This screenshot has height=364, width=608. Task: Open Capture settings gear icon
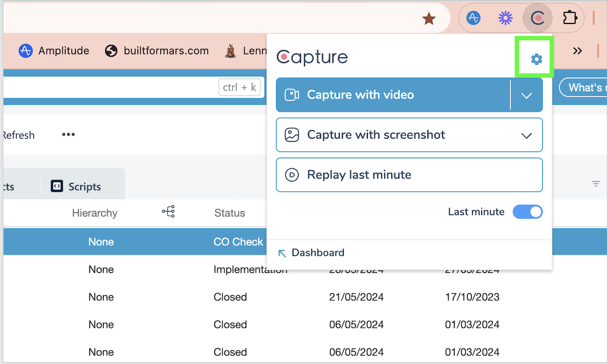pyautogui.click(x=536, y=60)
